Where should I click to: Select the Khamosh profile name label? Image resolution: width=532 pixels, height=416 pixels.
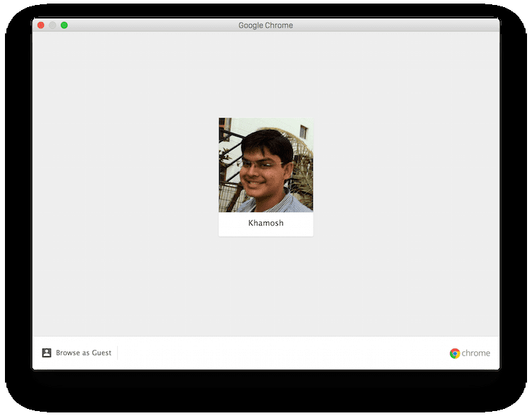tap(266, 223)
